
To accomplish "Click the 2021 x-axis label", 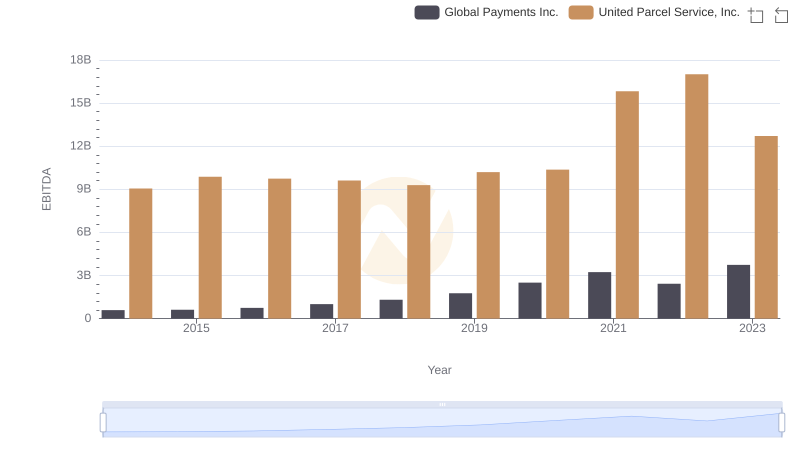I will [x=613, y=328].
